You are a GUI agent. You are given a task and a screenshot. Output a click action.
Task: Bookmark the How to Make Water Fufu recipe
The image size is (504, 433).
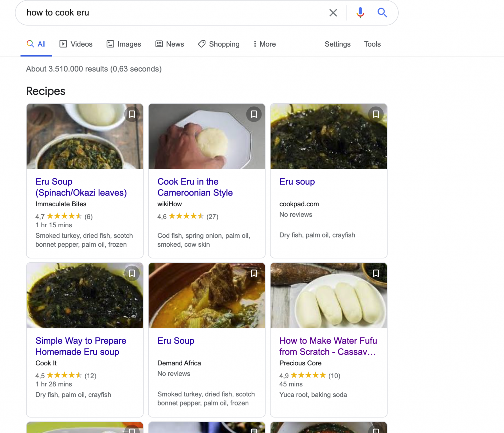pos(376,273)
